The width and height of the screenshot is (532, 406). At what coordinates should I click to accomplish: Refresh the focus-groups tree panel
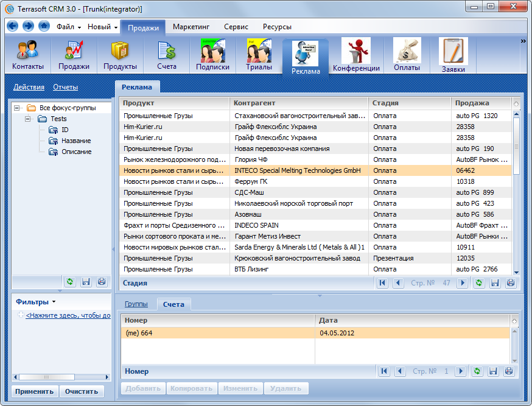coord(70,281)
